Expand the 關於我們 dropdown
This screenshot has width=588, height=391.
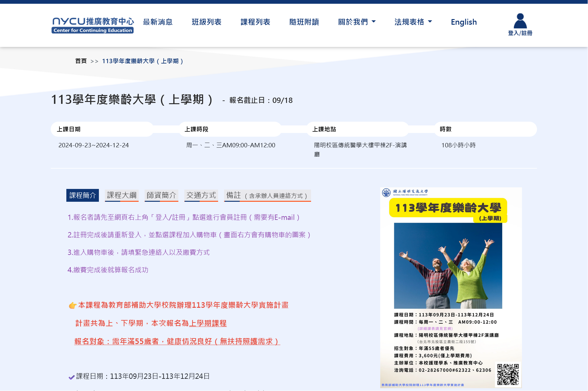pyautogui.click(x=357, y=22)
